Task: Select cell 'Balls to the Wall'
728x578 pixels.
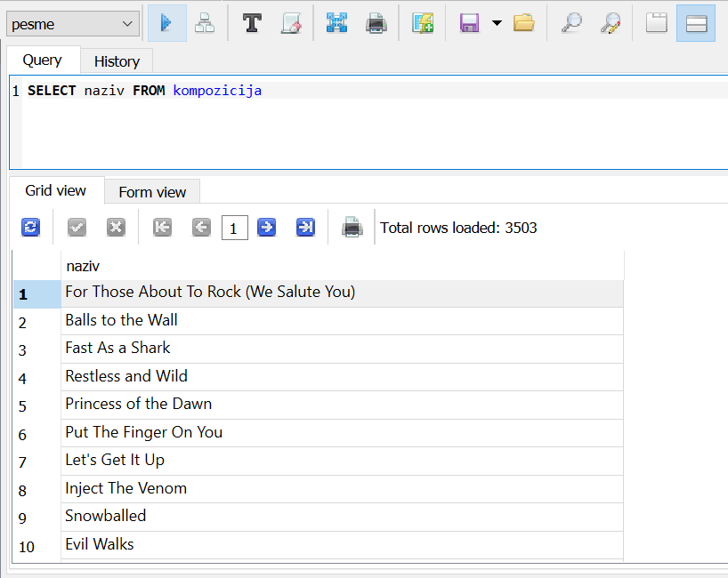Action: (x=342, y=321)
